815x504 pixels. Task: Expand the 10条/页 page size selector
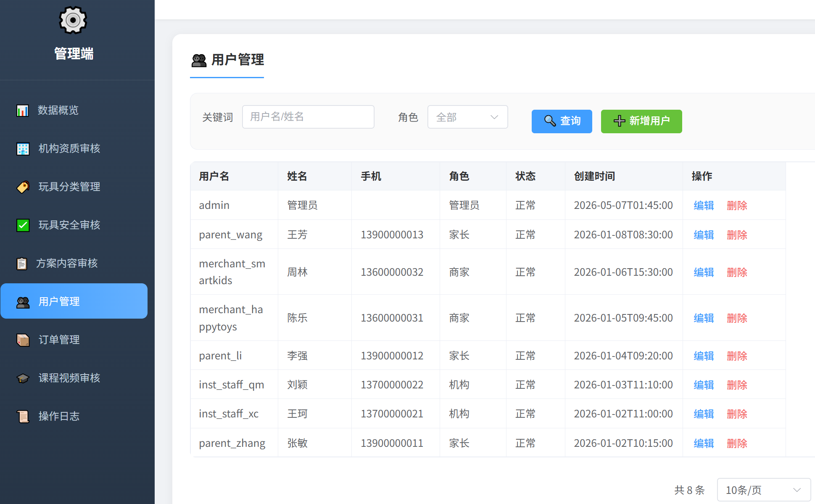point(764,490)
